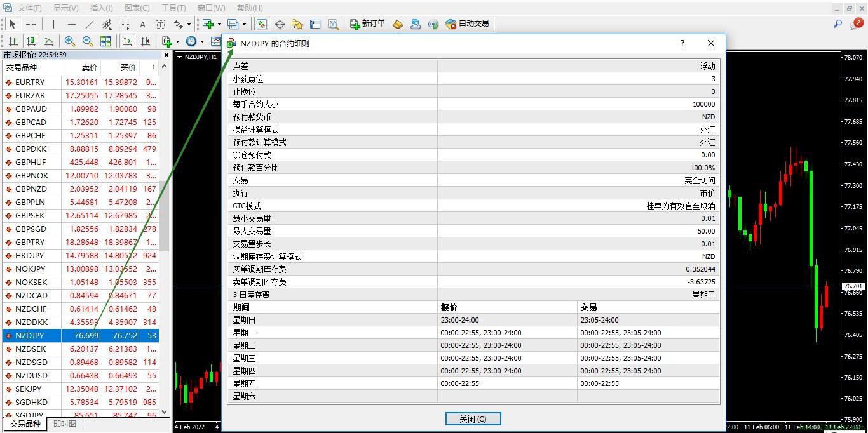The height and width of the screenshot is (433, 868).
Task: Open MetaEditor yellow book icon
Action: (x=397, y=24)
